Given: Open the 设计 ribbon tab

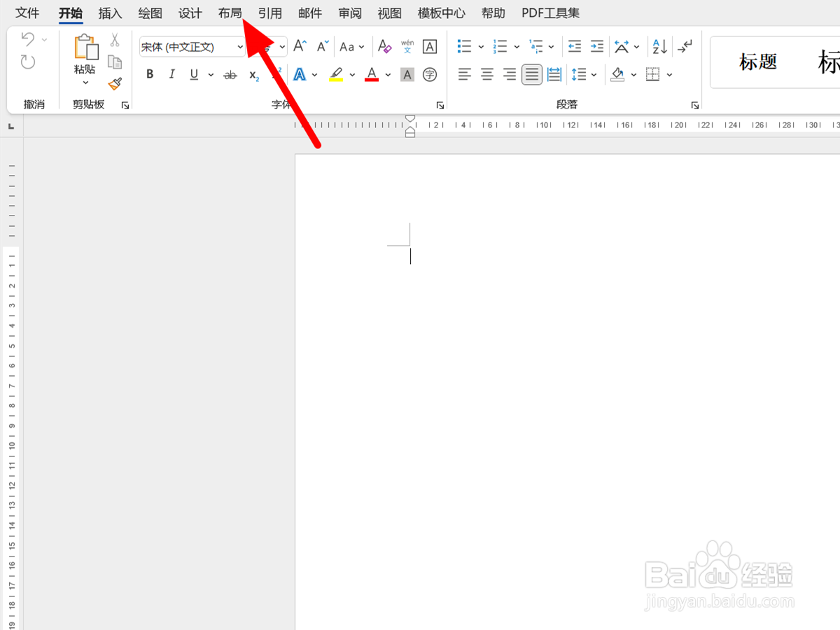Looking at the screenshot, I should [190, 13].
